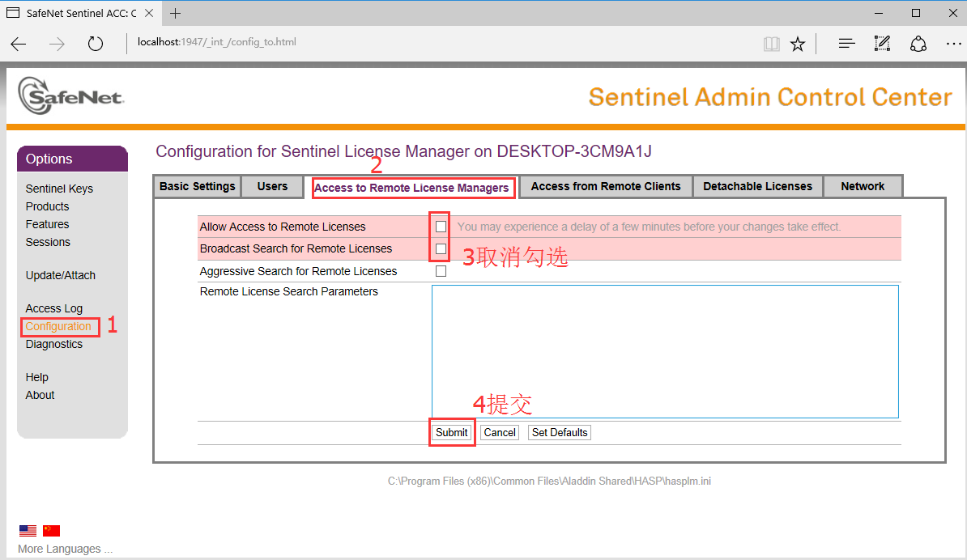Open the Network tab
Viewport: 967px width, 560px height.
(x=863, y=186)
